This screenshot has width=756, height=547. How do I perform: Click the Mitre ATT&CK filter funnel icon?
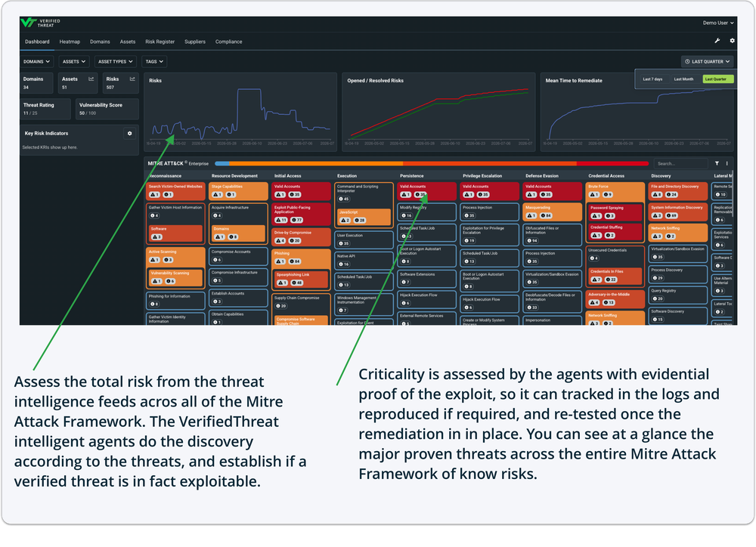click(x=717, y=163)
